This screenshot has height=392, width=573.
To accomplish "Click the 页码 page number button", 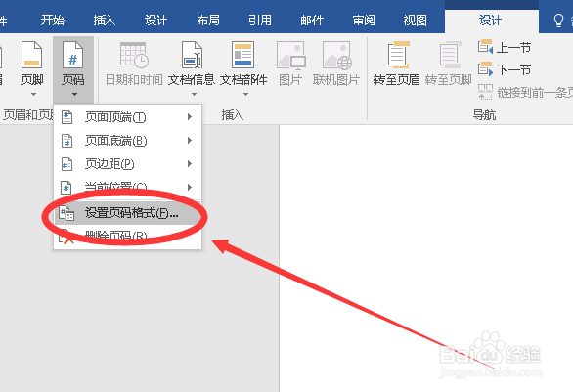I will (x=73, y=68).
